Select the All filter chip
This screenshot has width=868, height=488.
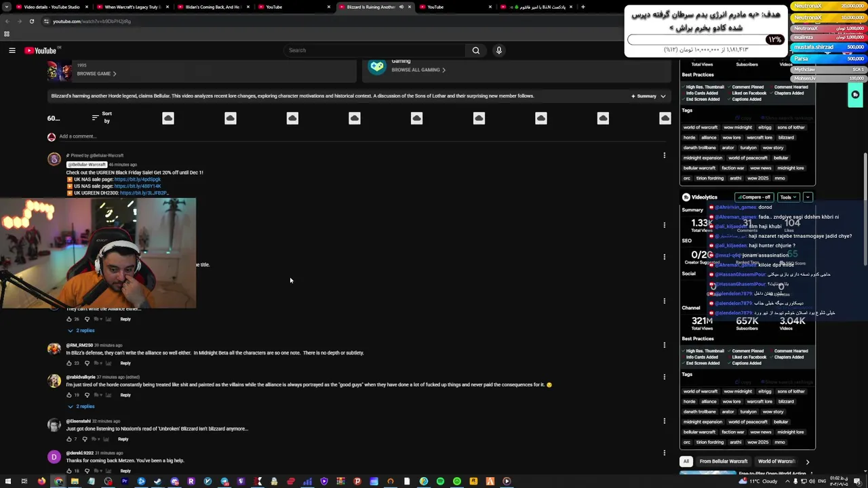686,462
